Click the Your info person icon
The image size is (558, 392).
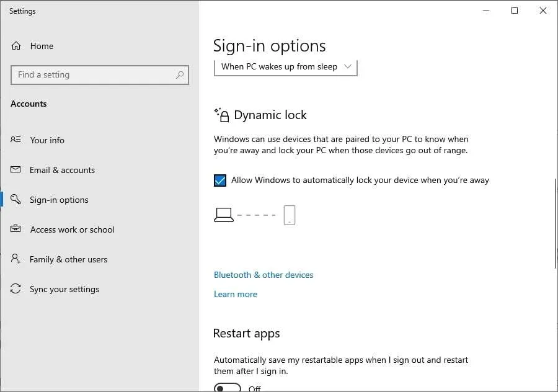(15, 140)
